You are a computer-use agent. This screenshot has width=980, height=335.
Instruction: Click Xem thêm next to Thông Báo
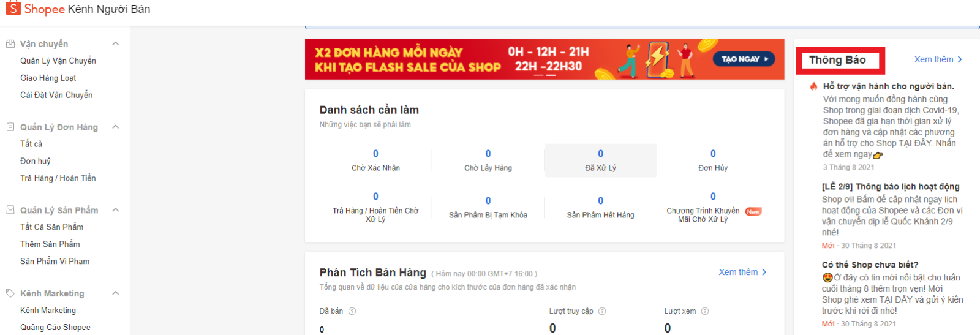tap(938, 59)
